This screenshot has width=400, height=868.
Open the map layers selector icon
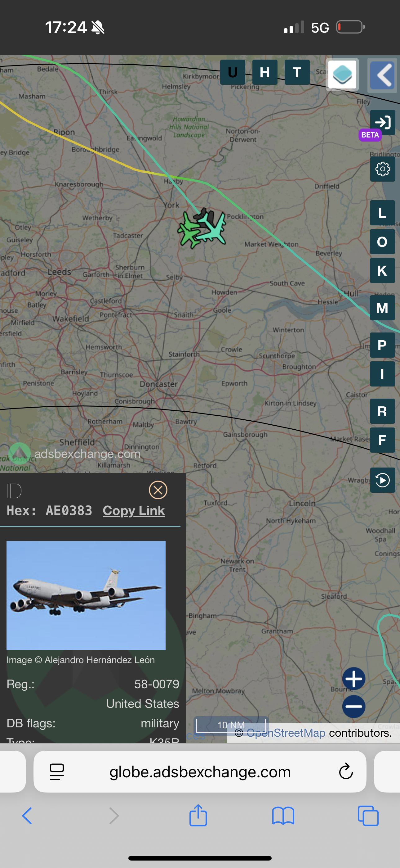point(342,75)
